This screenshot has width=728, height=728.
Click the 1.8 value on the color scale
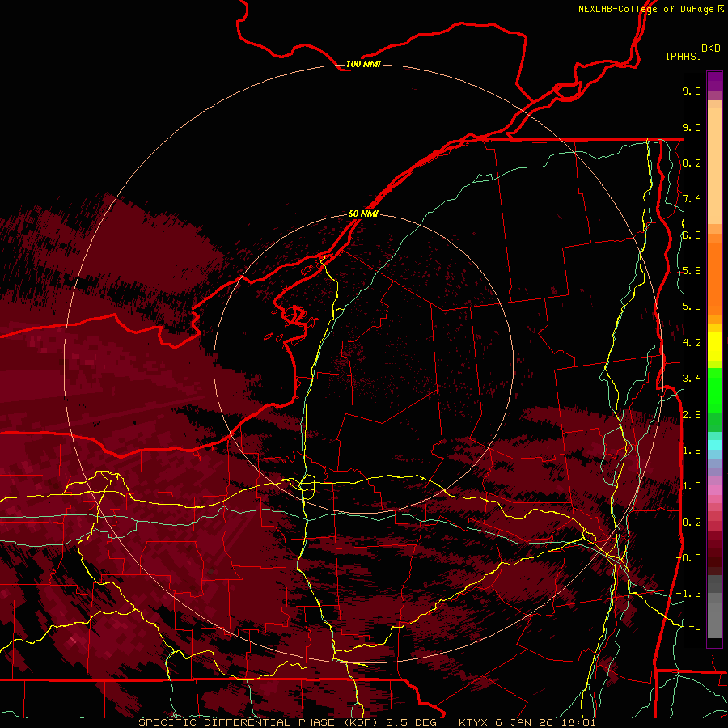[x=692, y=451]
